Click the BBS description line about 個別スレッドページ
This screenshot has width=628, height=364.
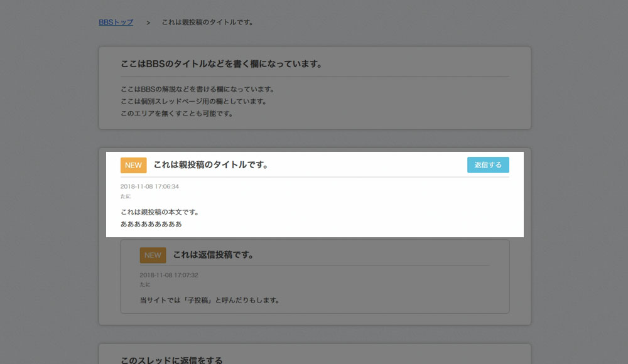click(195, 101)
